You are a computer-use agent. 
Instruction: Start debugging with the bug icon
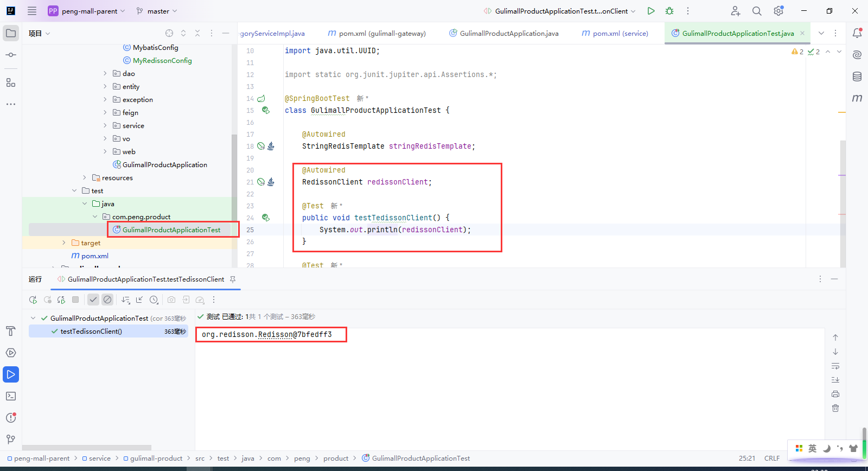tap(669, 11)
